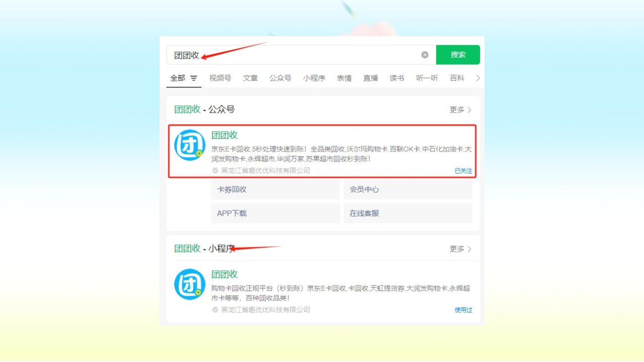Click the 购物卡回收正规平台 mini program description

coord(341,293)
